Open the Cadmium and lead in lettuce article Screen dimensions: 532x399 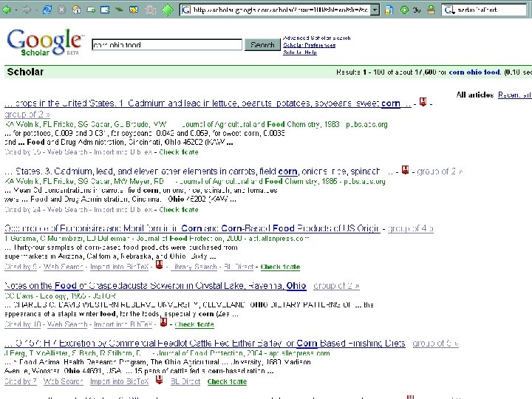pyautogui.click(x=208, y=103)
